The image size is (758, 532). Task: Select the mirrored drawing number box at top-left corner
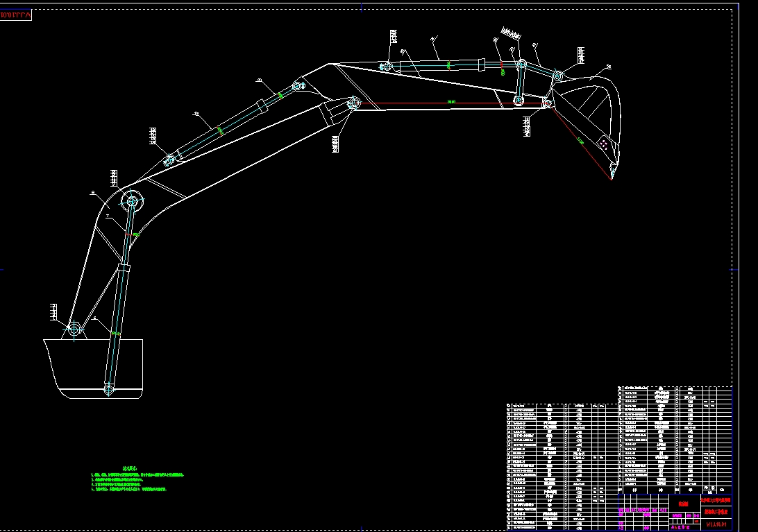pos(15,15)
